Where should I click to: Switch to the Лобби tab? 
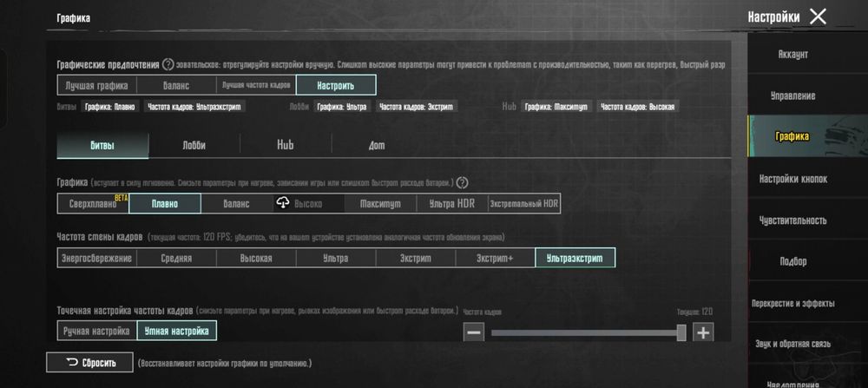coord(194,146)
